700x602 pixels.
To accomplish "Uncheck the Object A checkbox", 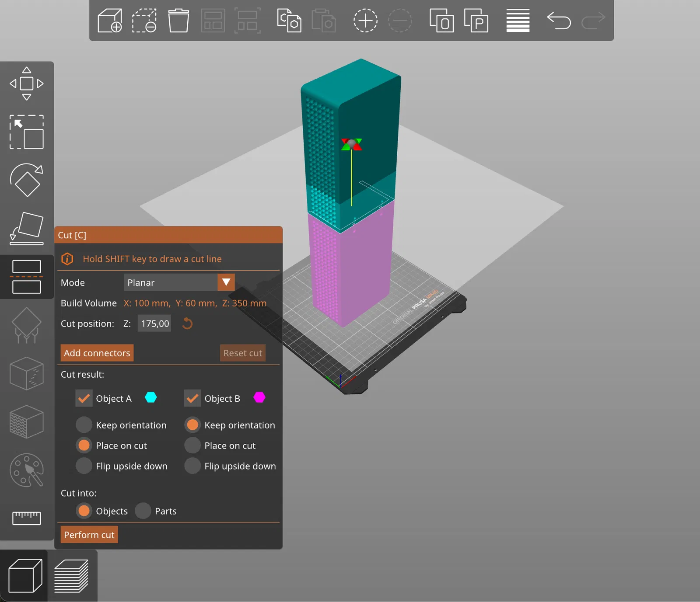I will [x=84, y=398].
